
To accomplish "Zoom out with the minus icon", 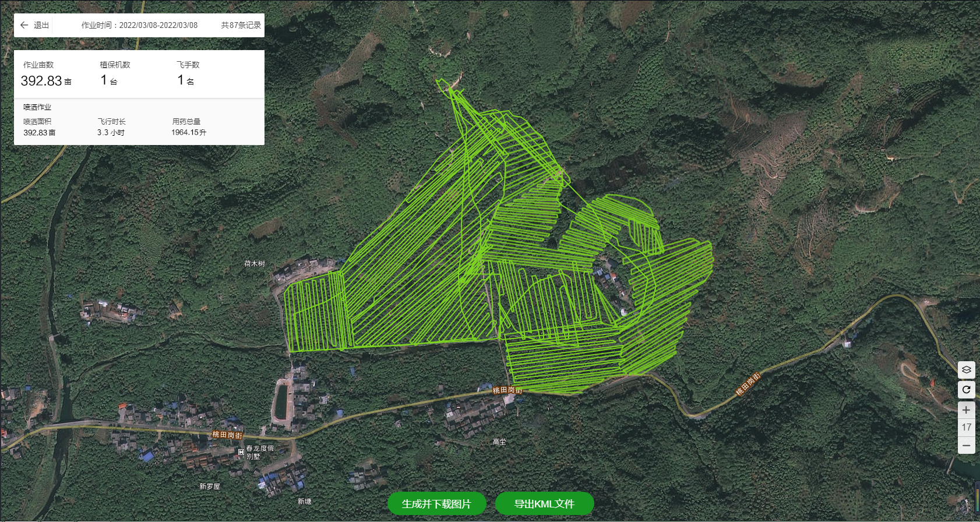I will click(966, 446).
